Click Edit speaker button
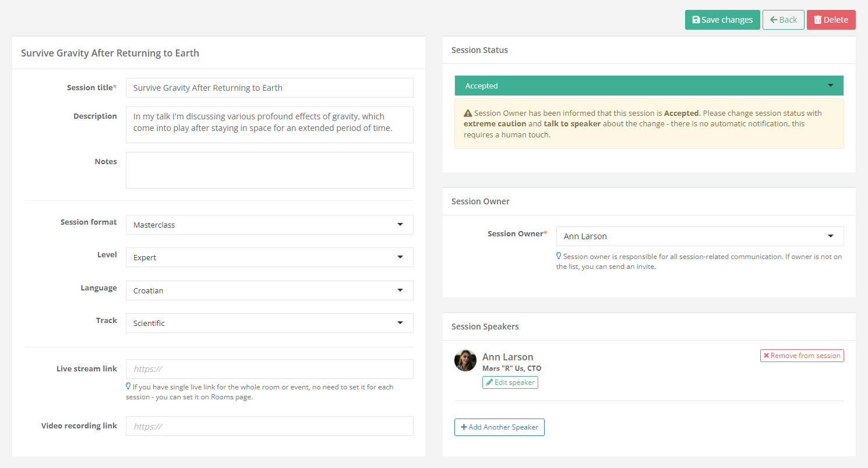 click(510, 382)
